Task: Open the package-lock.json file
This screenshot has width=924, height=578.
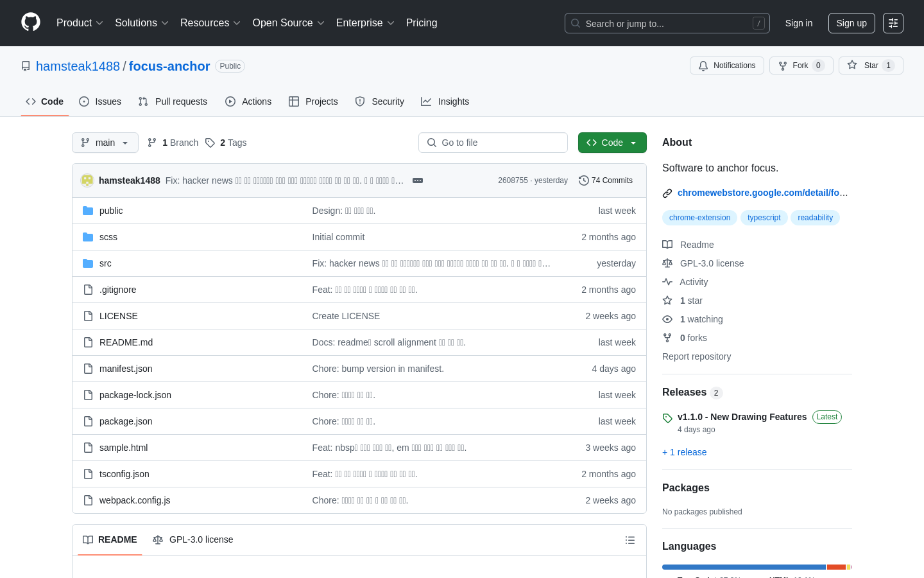Action: pos(135,395)
